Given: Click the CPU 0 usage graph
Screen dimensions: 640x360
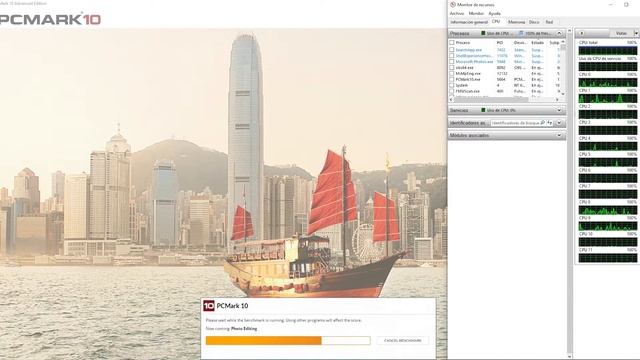Looking at the screenshot, I should tap(608, 82).
